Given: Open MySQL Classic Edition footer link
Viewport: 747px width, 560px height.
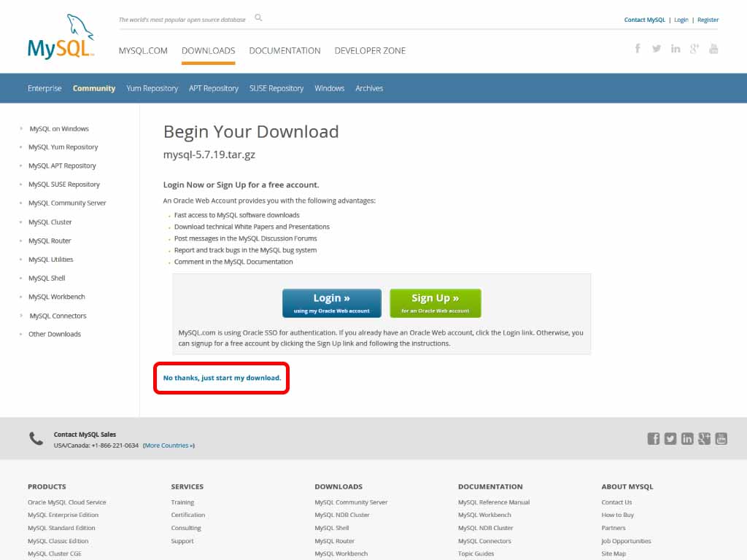Looking at the screenshot, I should coord(58,541).
